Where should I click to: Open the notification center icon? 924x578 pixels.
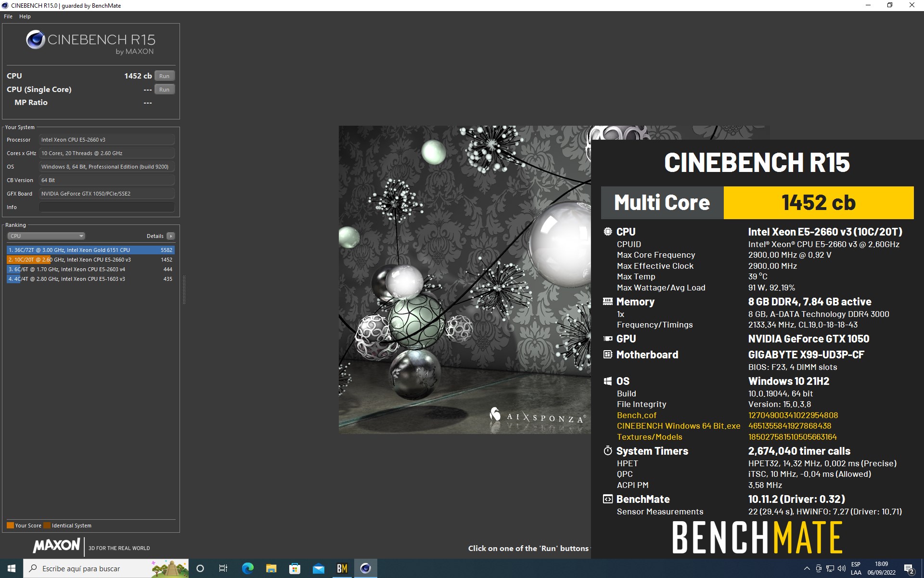click(909, 568)
